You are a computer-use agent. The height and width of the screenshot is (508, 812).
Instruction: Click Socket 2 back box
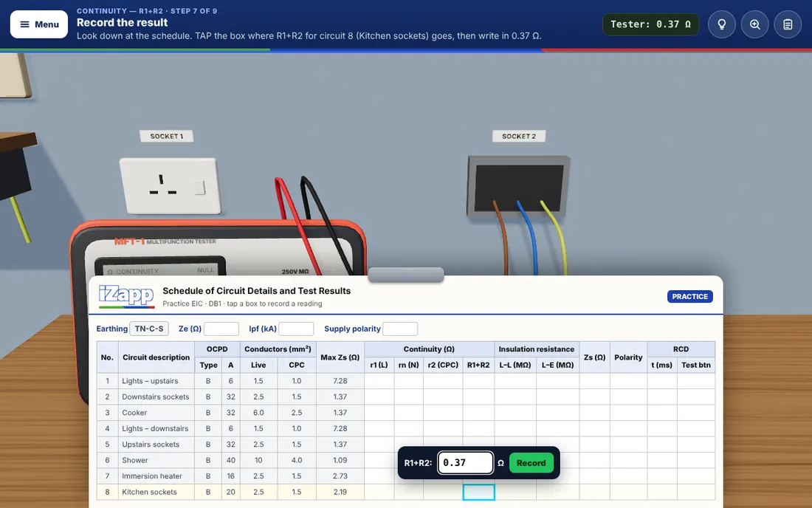pyautogui.click(x=519, y=186)
